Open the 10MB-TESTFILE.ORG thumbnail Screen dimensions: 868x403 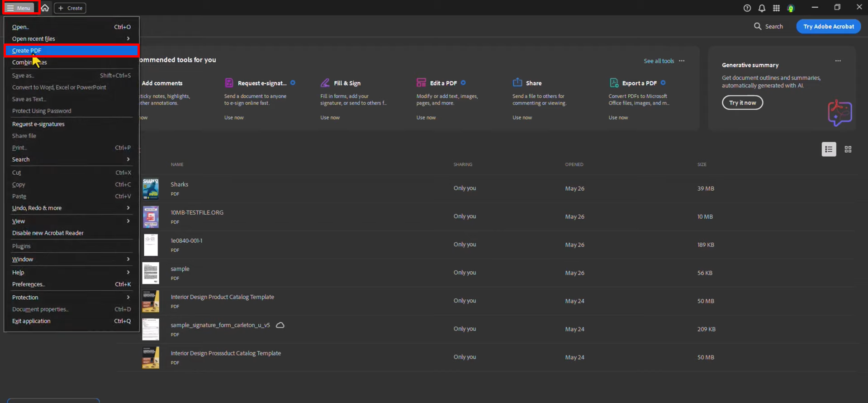pyautogui.click(x=151, y=216)
